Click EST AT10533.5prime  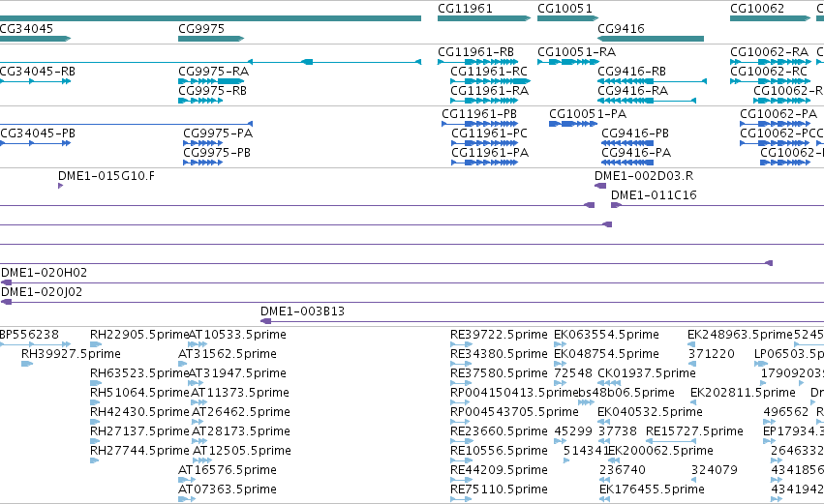[237, 335]
